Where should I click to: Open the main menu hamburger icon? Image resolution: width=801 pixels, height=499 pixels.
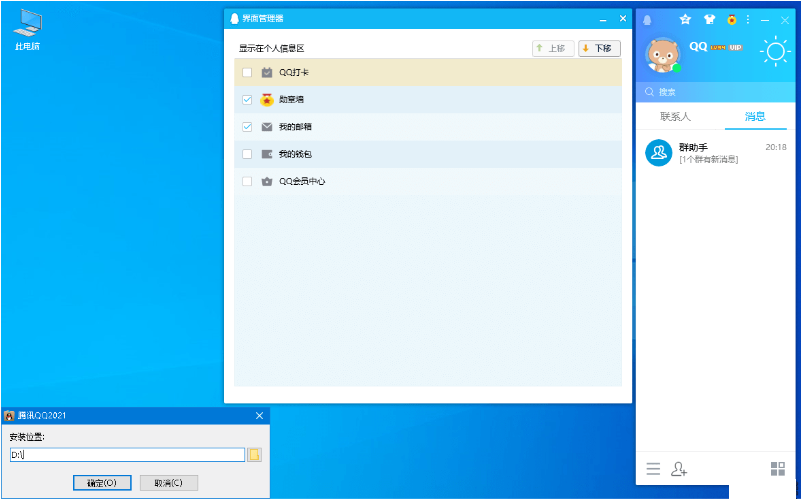point(653,468)
